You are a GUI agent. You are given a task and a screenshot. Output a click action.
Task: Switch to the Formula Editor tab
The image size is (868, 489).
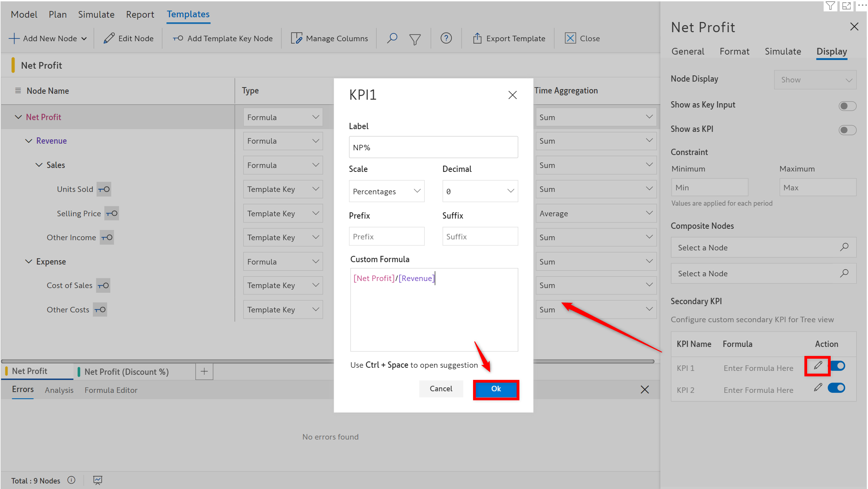pos(111,390)
